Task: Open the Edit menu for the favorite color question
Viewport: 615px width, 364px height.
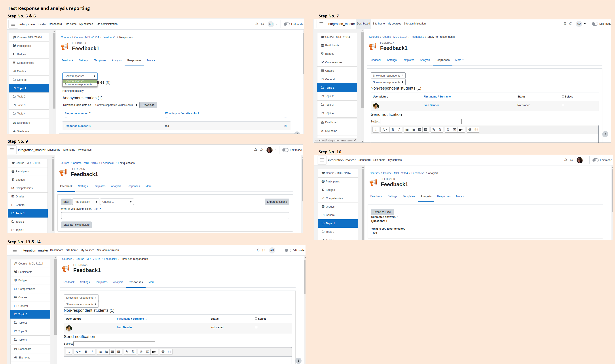Action: click(97, 209)
